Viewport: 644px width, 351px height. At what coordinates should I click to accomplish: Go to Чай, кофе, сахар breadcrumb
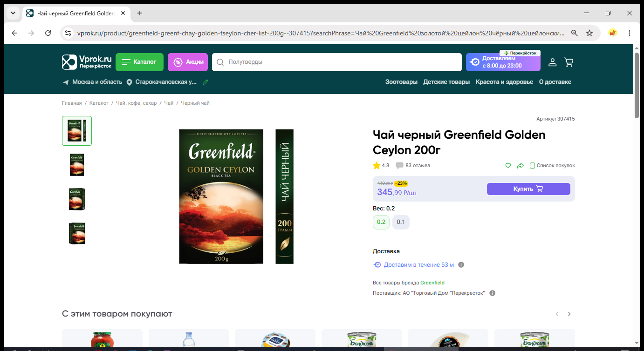(x=137, y=103)
